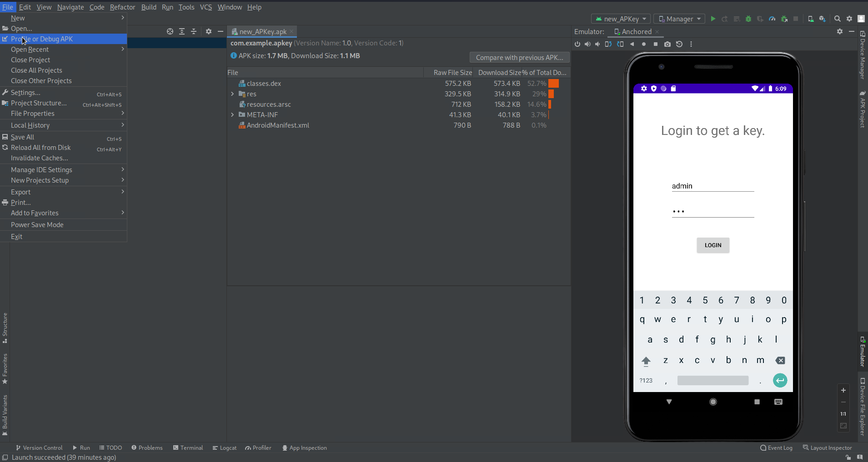The image size is (868, 462).
Task: Collapse all in project panel
Action: click(x=194, y=31)
